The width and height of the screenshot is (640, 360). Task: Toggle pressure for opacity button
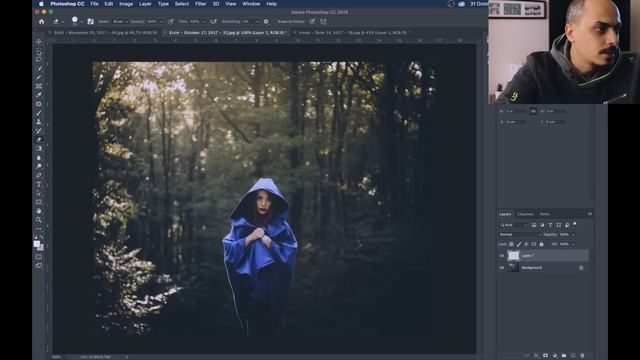(171, 22)
